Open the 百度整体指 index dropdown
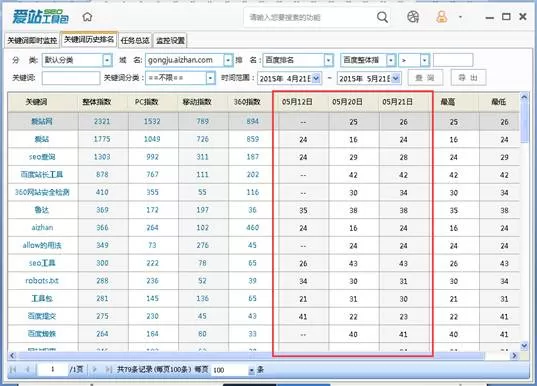The height and width of the screenshot is (386, 537). (391, 60)
